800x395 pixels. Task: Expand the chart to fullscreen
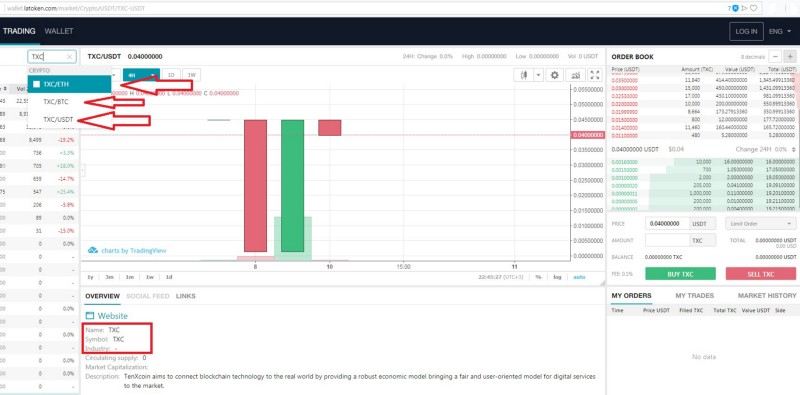point(595,75)
